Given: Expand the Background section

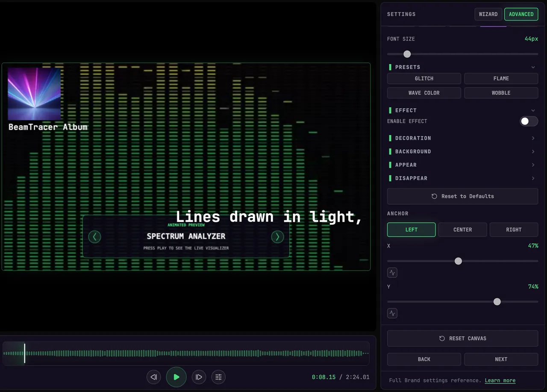Looking at the screenshot, I should click(x=462, y=151).
